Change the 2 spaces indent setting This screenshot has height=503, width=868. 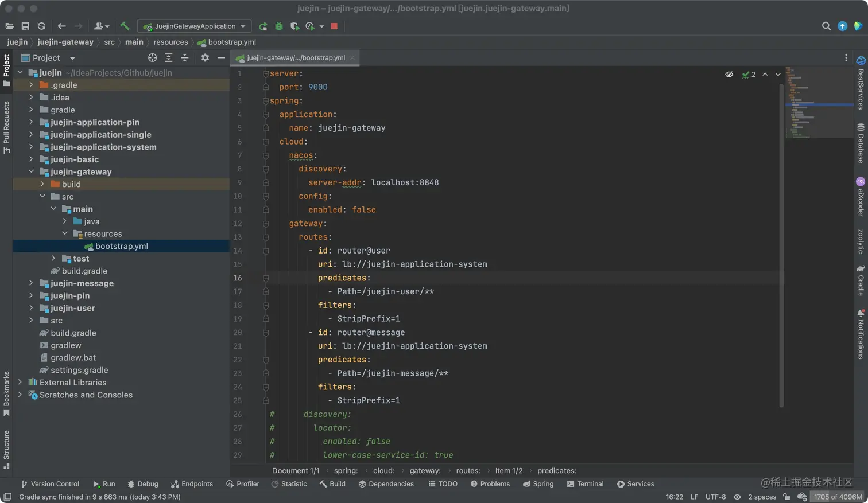762,497
